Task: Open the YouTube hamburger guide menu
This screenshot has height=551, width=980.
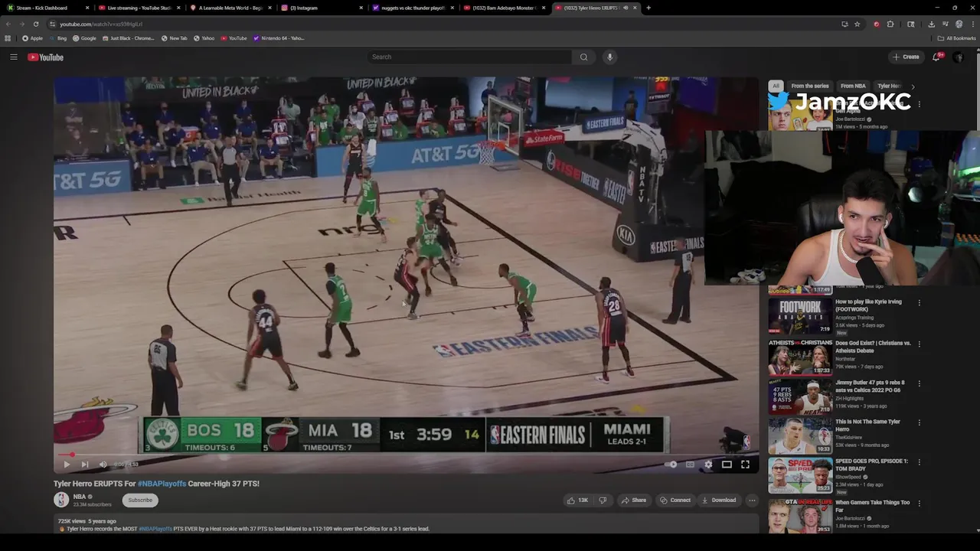Action: (14, 57)
